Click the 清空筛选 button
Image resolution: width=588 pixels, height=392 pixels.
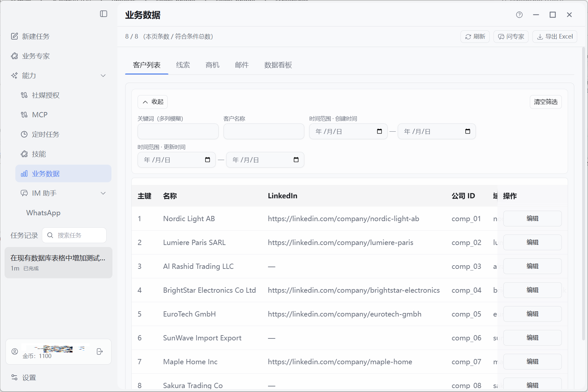(x=546, y=102)
